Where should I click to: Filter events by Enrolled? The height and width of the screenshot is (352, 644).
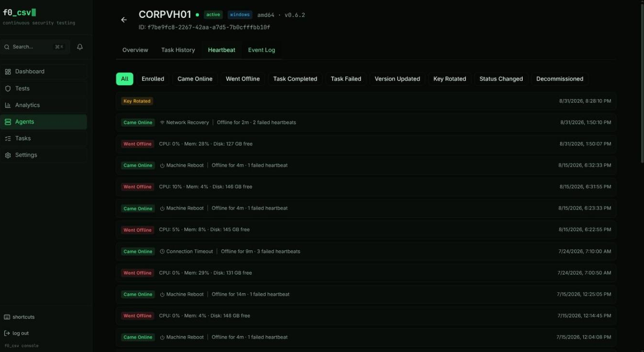tap(153, 79)
